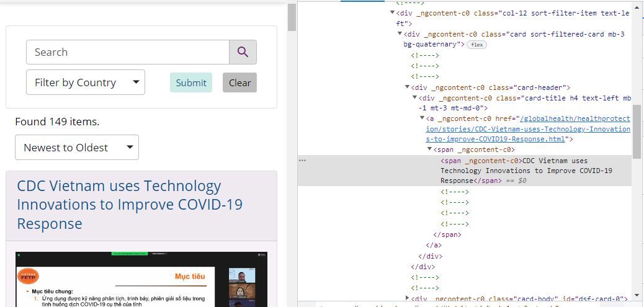The width and height of the screenshot is (644, 307).
Task: Click the magnifier search icon button
Action: (x=243, y=52)
